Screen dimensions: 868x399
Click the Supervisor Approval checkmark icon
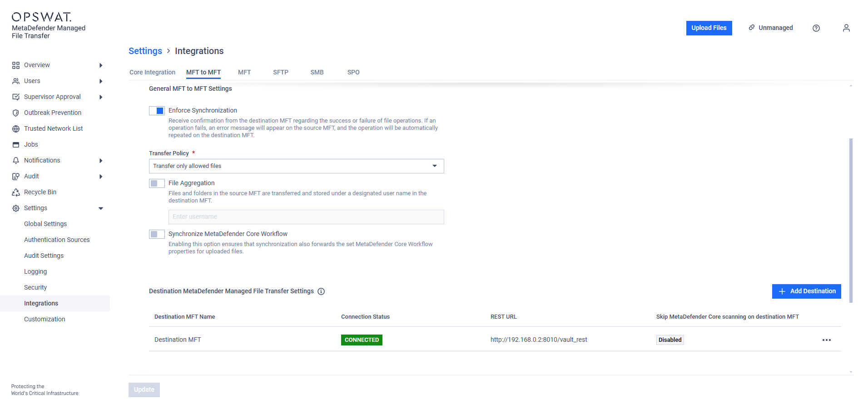coord(16,97)
